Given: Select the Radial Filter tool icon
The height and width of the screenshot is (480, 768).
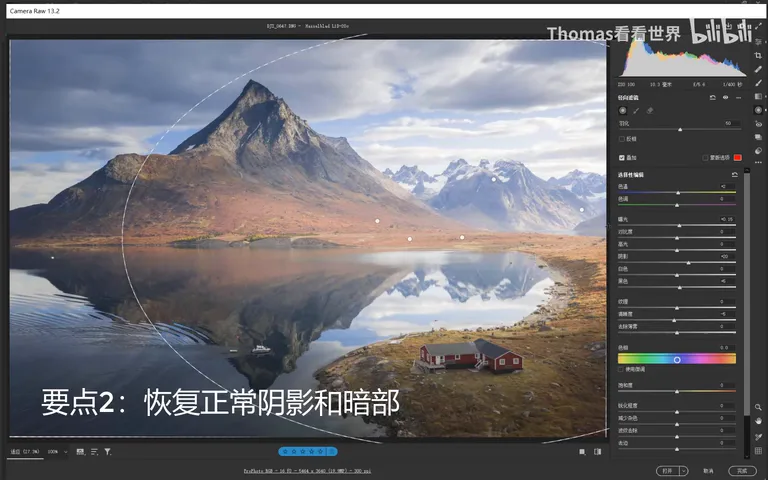Looking at the screenshot, I should (758, 110).
